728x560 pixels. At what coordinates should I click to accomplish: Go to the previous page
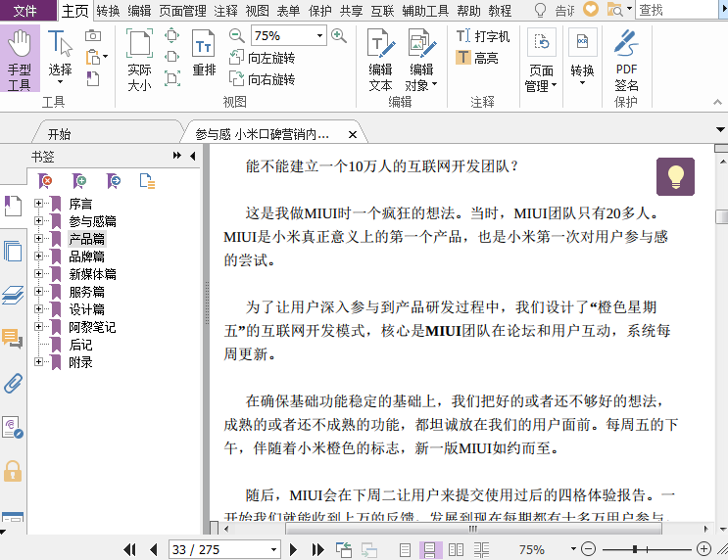coord(154,550)
